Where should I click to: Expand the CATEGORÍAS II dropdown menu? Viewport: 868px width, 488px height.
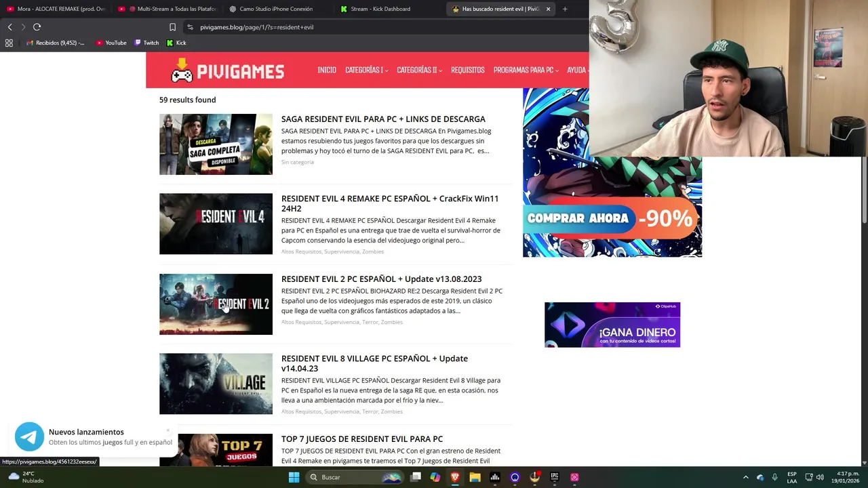click(419, 70)
